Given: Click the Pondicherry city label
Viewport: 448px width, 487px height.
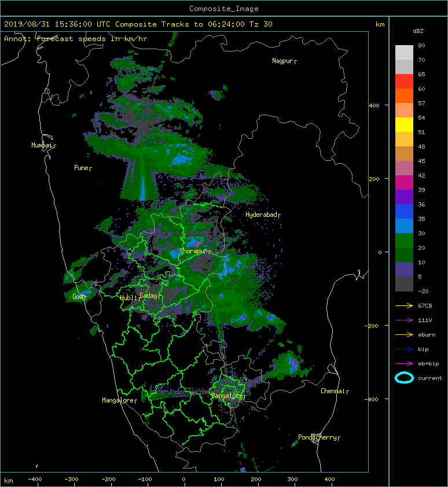Looking at the screenshot, I should [317, 437].
